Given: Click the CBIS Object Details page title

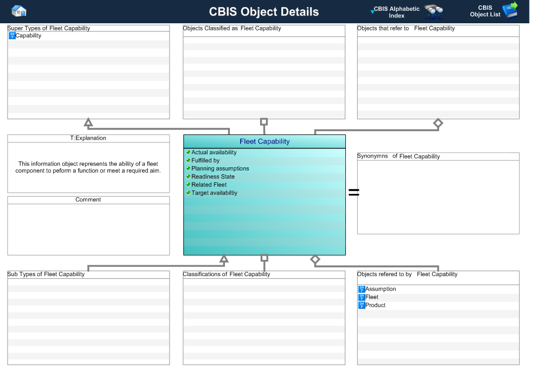Looking at the screenshot, I should tap(264, 12).
